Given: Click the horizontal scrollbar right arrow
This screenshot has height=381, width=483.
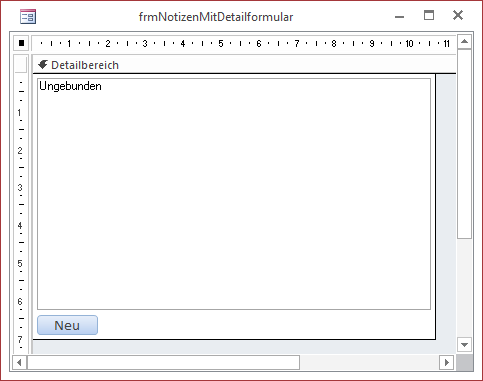Looking at the screenshot, I should click(447, 362).
